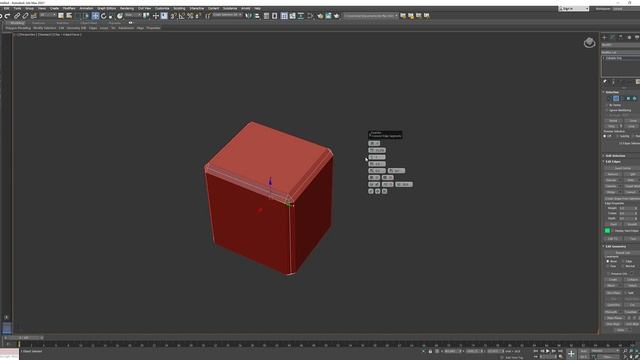Select the Polygon sub-object level icon
This screenshot has width=640, height=360.
click(x=628, y=98)
